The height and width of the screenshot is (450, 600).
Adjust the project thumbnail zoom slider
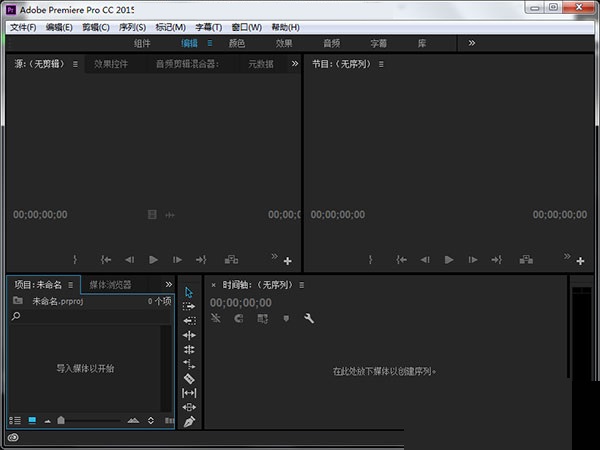click(x=61, y=420)
